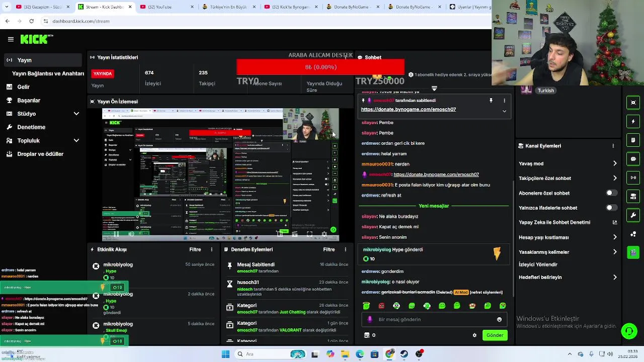
Task: Click İzleyici Yönlendir
Action: (538, 264)
